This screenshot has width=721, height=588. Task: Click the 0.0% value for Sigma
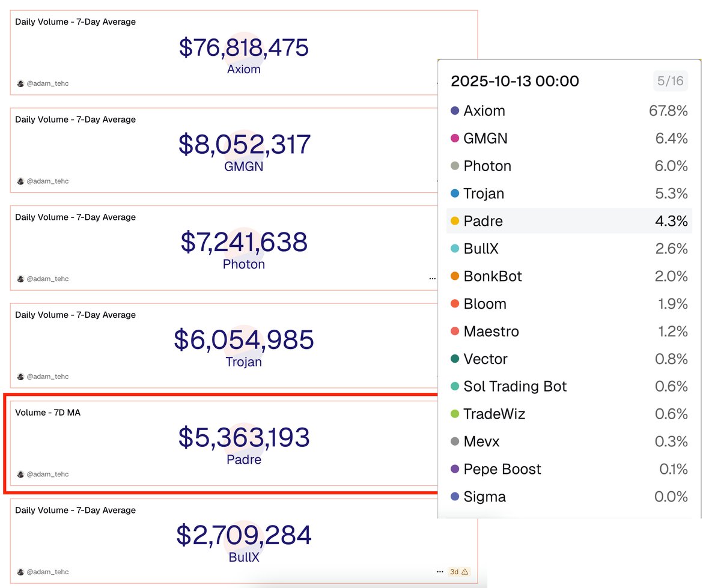[x=671, y=497]
